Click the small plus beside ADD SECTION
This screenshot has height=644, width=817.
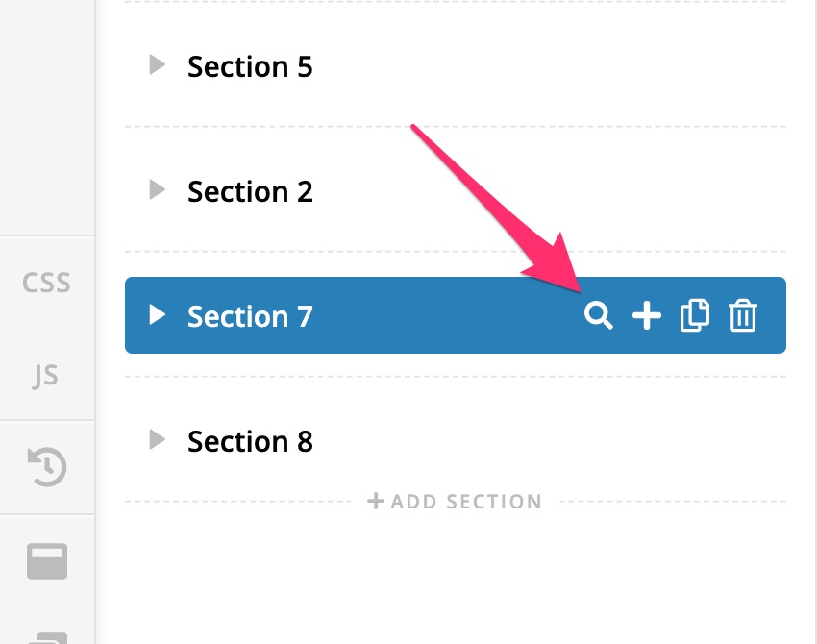click(376, 501)
